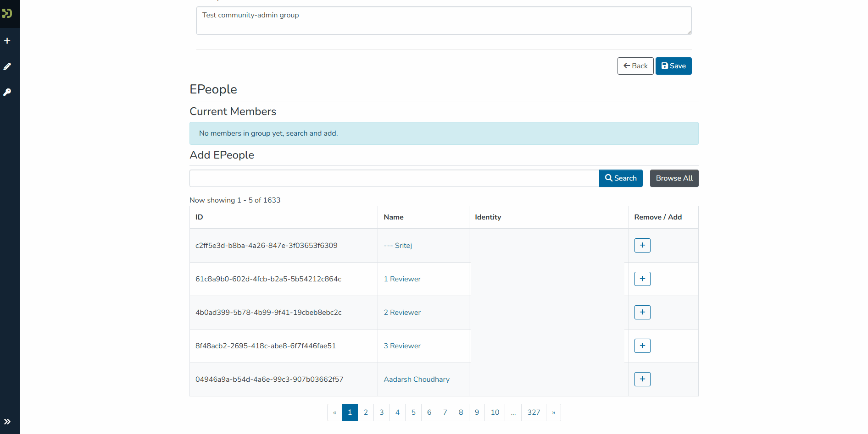Open Aadarsh Choudhary profile link
The image size is (868, 434).
416,379
